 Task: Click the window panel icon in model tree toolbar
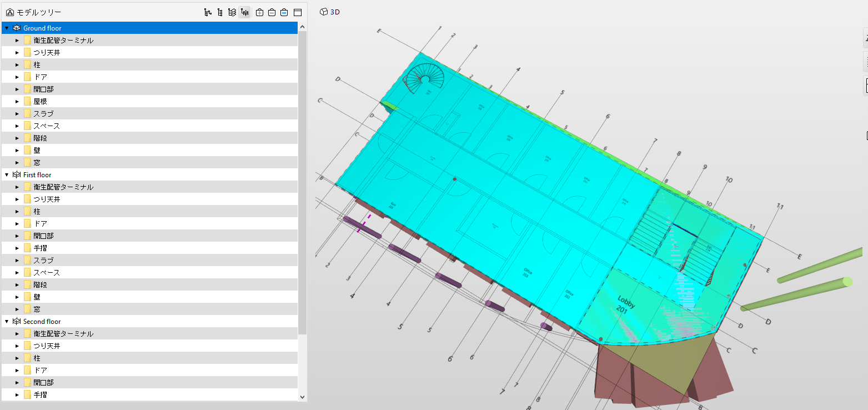point(297,12)
